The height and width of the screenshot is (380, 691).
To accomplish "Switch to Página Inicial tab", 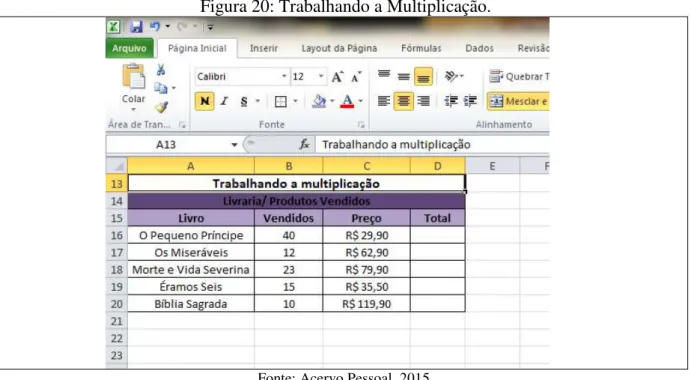I will [x=197, y=48].
